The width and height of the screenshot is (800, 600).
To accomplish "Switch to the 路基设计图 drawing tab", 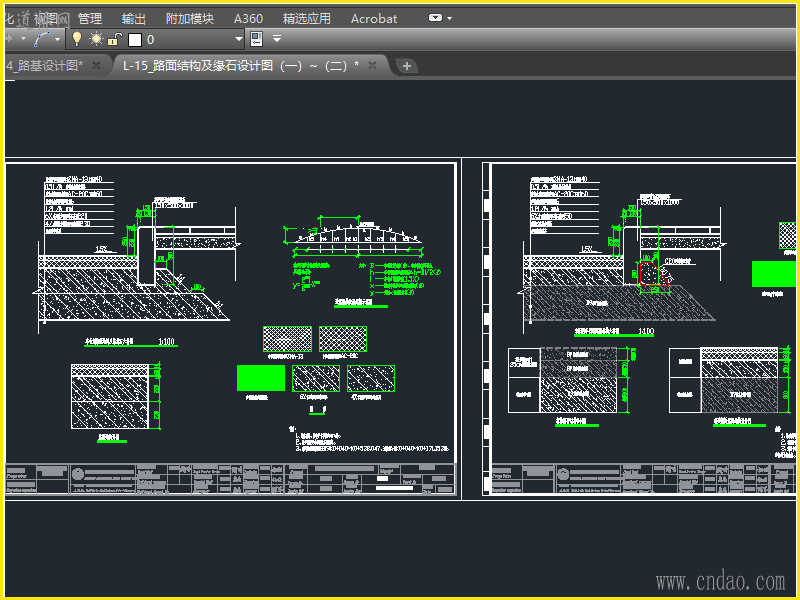I will [45, 65].
